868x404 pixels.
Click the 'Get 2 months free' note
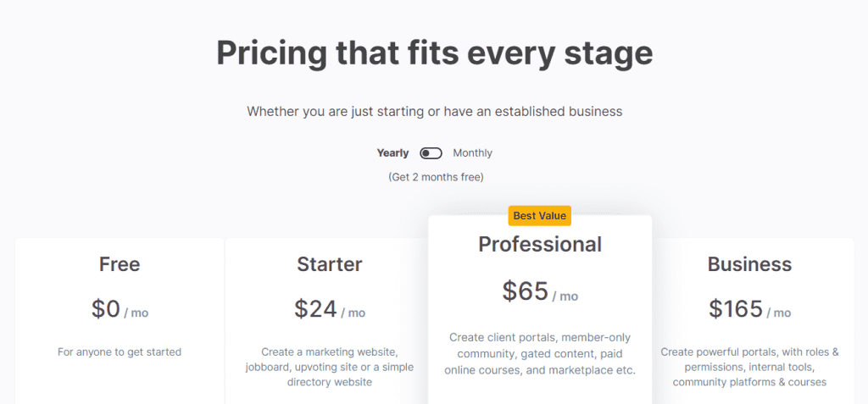[436, 178]
